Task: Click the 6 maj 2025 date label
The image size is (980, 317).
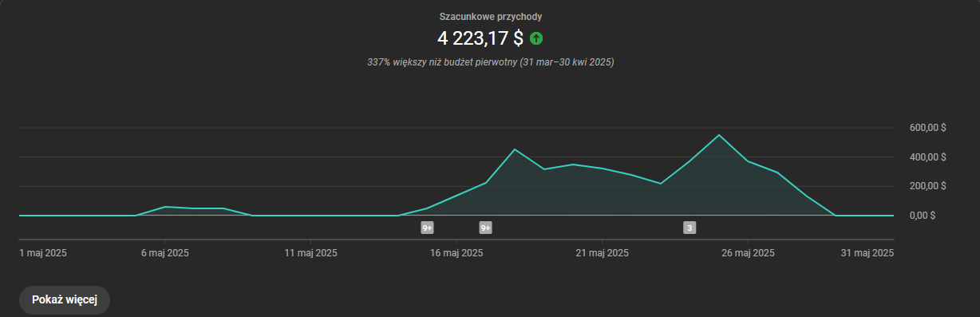Action: [164, 253]
